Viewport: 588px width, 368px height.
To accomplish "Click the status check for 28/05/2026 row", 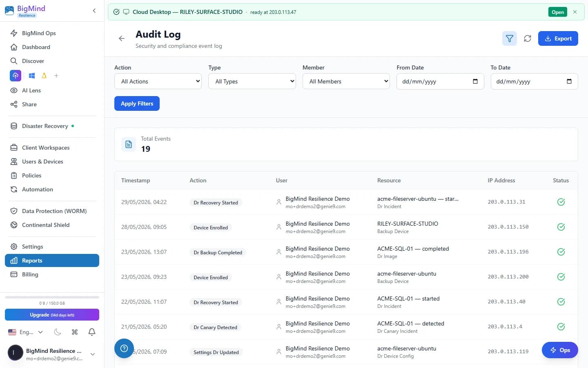I will [x=561, y=227].
